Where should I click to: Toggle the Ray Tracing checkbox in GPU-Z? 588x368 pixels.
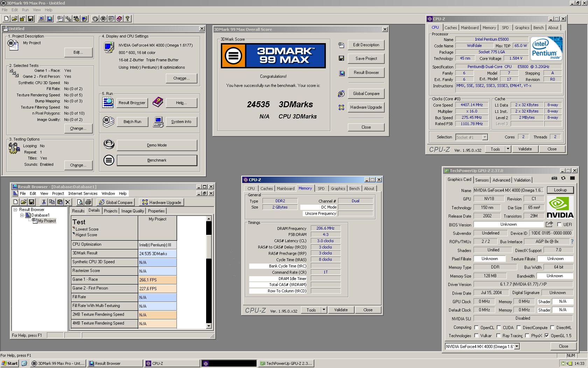click(498, 335)
